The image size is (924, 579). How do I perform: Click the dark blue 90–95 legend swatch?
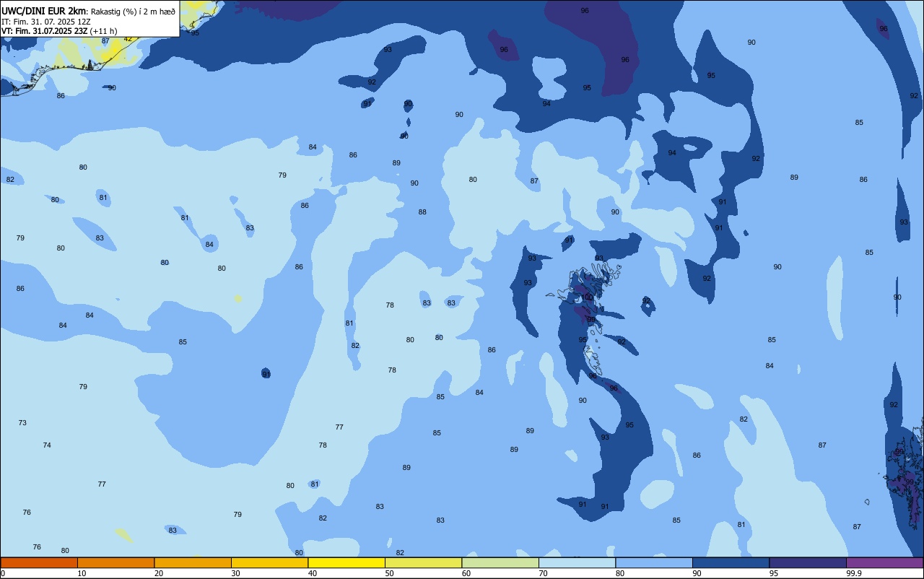click(731, 562)
